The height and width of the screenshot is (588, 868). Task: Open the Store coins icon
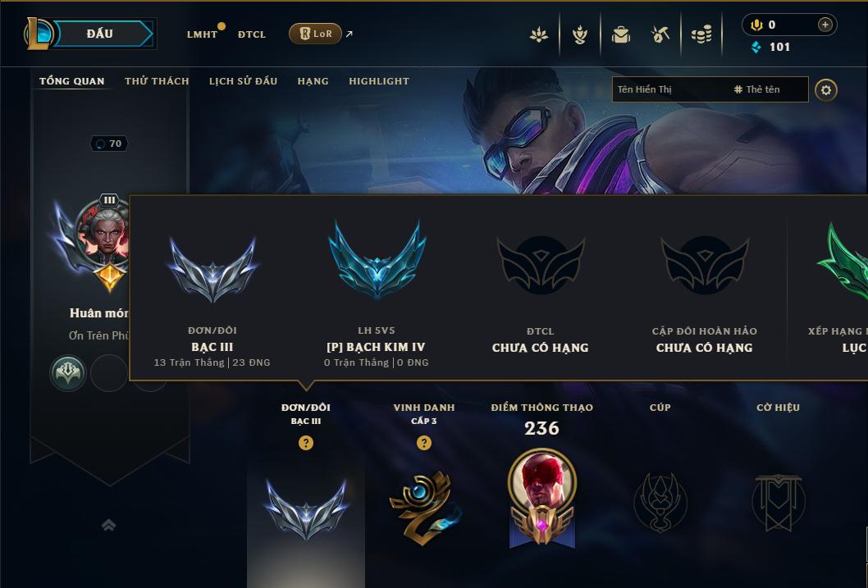point(701,35)
